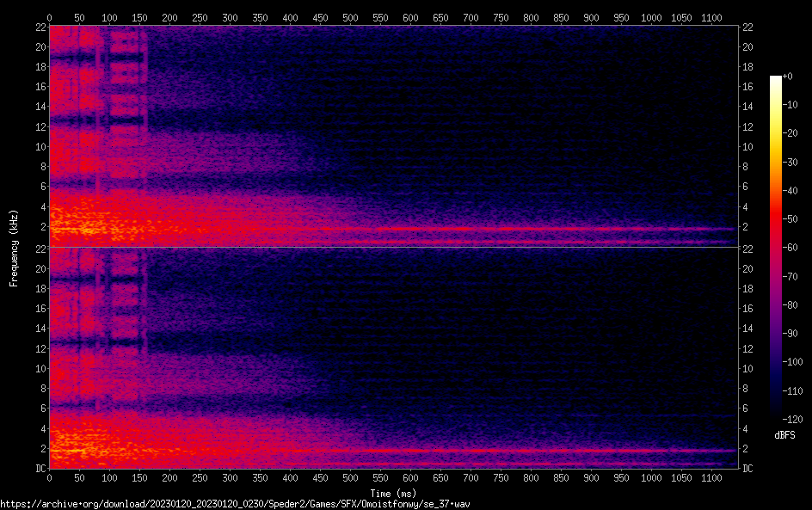Click the Time (ms) axis title
This screenshot has height=510, width=812.
[392, 494]
